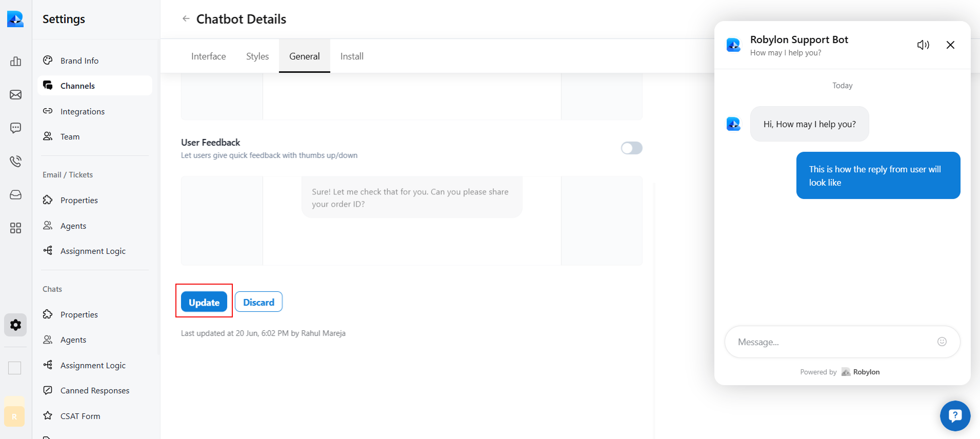Select the chat conversations icon in sidebar
Image resolution: width=980 pixels, height=439 pixels.
pyautogui.click(x=15, y=128)
